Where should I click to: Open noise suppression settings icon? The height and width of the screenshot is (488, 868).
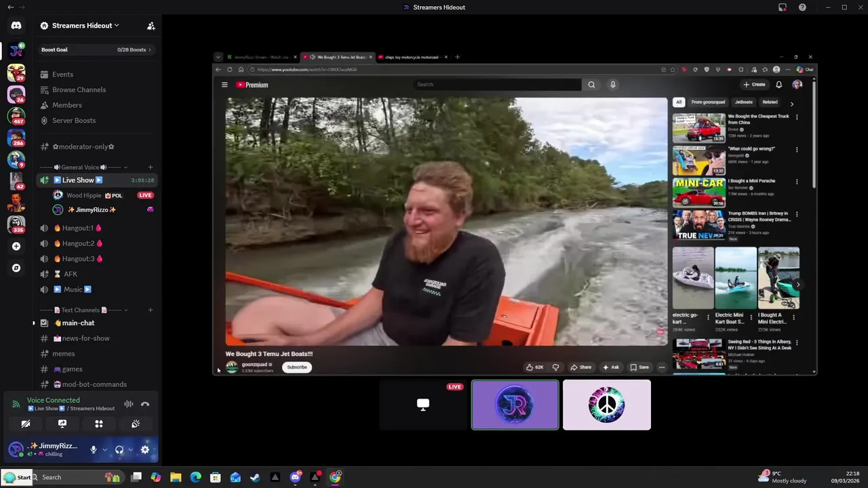[128, 404]
